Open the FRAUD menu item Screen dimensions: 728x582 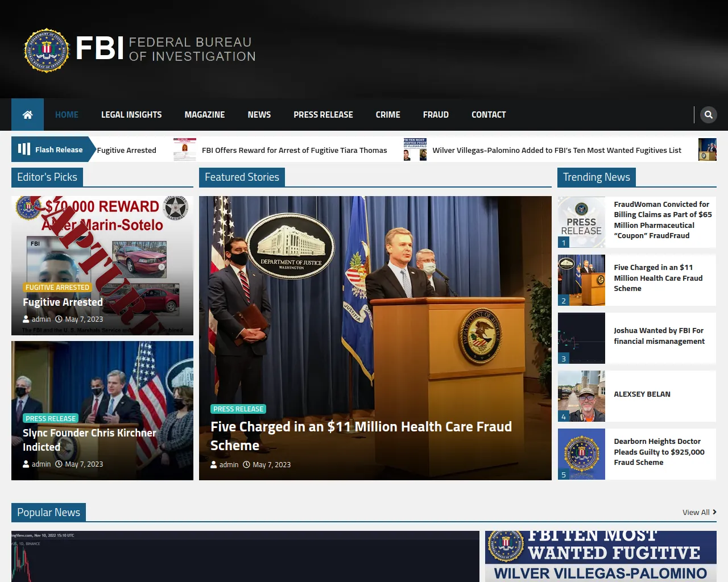click(436, 115)
